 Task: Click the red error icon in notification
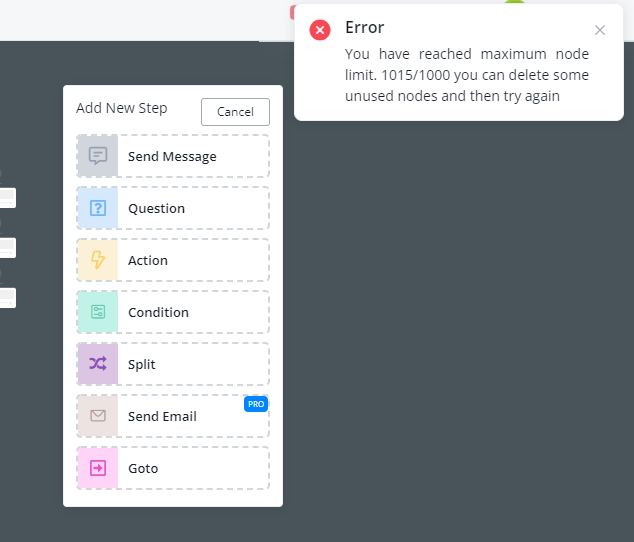click(320, 30)
